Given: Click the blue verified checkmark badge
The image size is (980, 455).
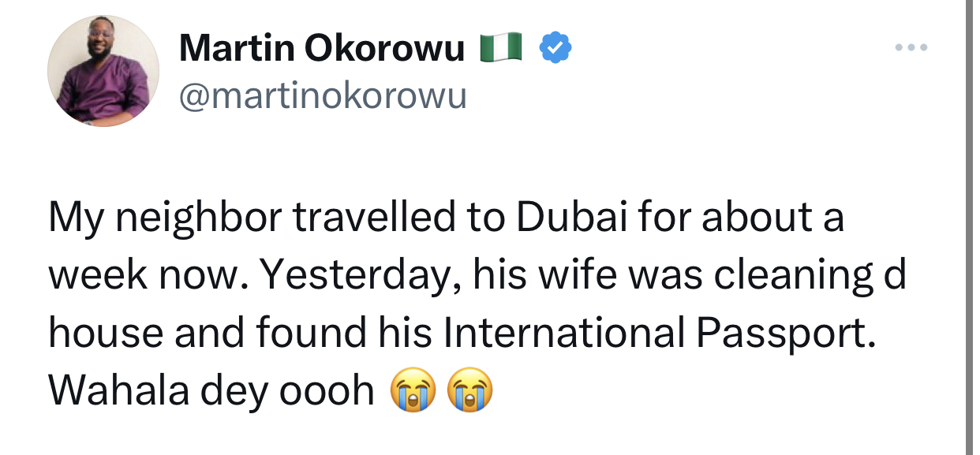Looking at the screenshot, I should pos(555,49).
